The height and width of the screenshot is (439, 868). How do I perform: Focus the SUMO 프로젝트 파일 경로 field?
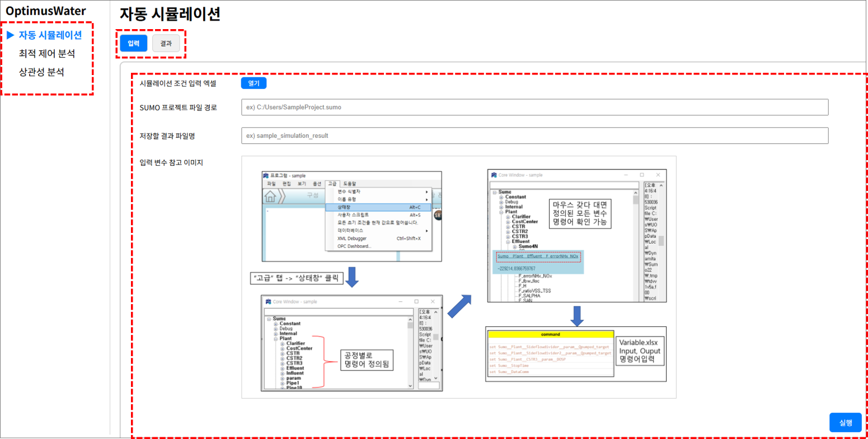tap(534, 107)
